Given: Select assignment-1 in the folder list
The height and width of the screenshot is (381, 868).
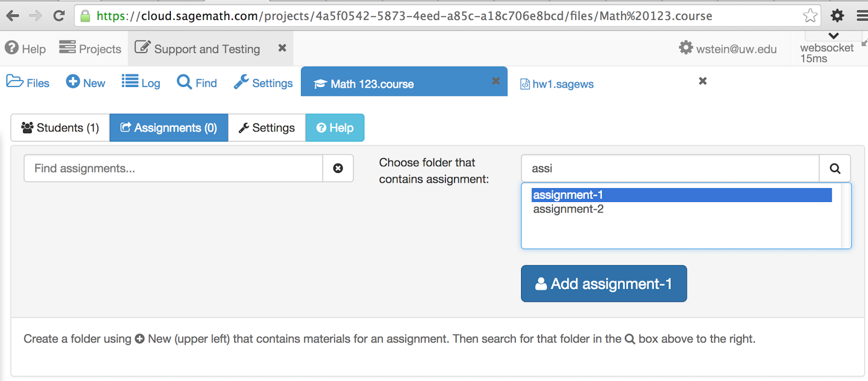Looking at the screenshot, I should (681, 195).
